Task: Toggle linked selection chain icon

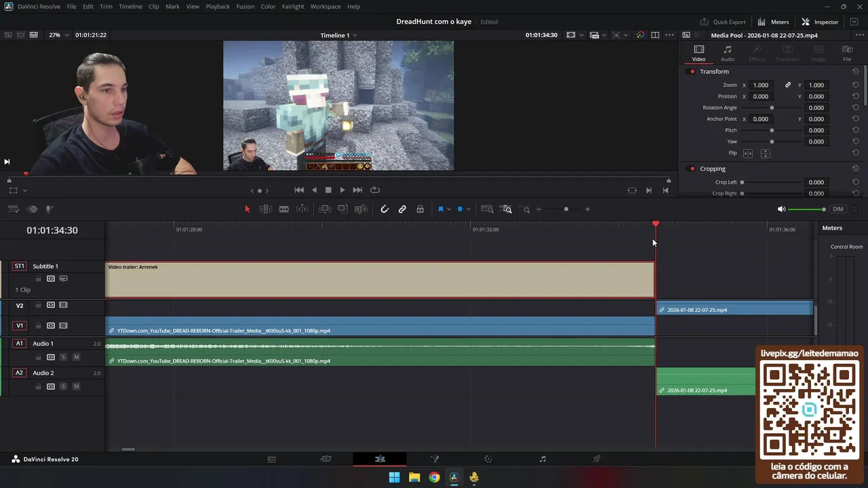Action: coord(402,209)
